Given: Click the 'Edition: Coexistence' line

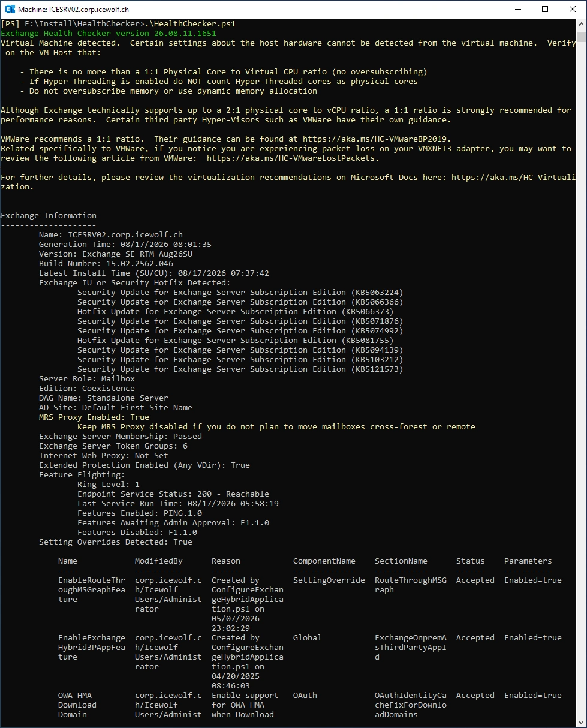Looking at the screenshot, I should [x=87, y=389].
